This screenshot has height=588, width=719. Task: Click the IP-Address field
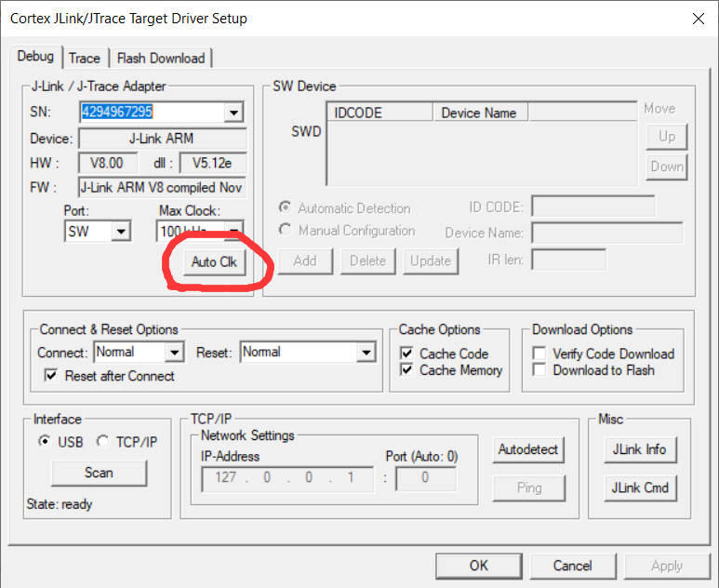tap(287, 478)
